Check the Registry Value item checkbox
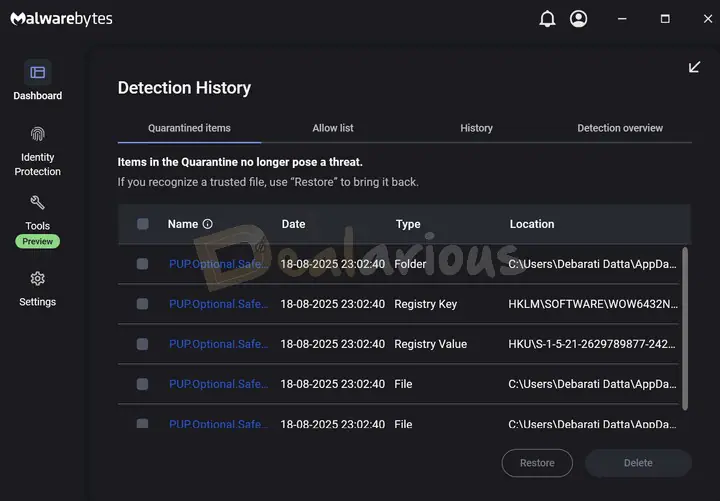 (x=142, y=344)
